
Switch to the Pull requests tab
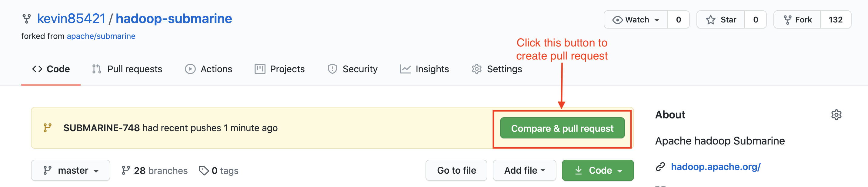click(127, 69)
